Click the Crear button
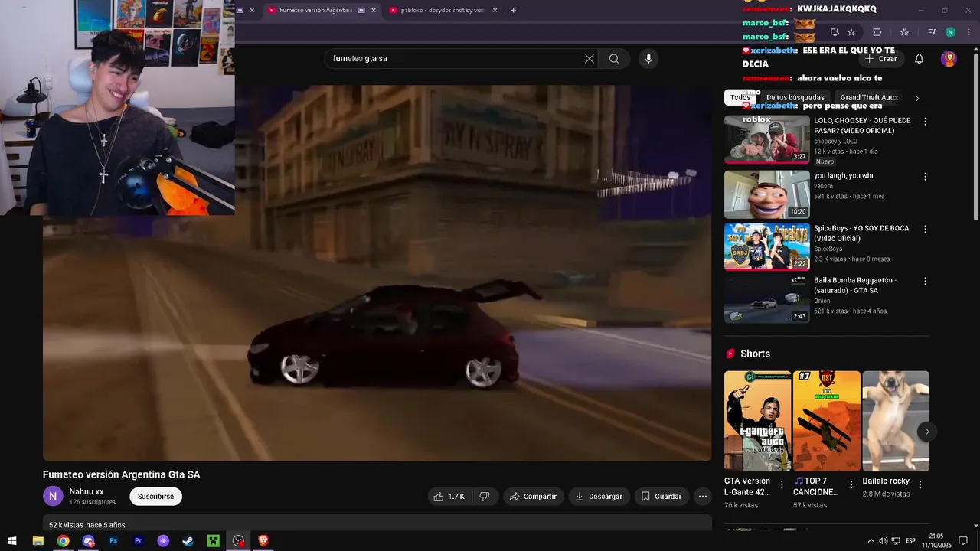Viewport: 980px width, 551px height. [880, 59]
